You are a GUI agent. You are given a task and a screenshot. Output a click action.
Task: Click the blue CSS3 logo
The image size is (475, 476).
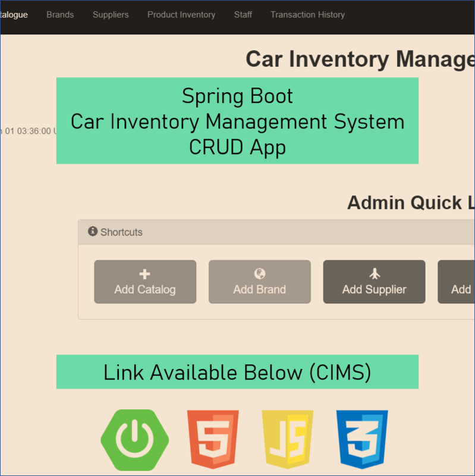[x=362, y=439]
